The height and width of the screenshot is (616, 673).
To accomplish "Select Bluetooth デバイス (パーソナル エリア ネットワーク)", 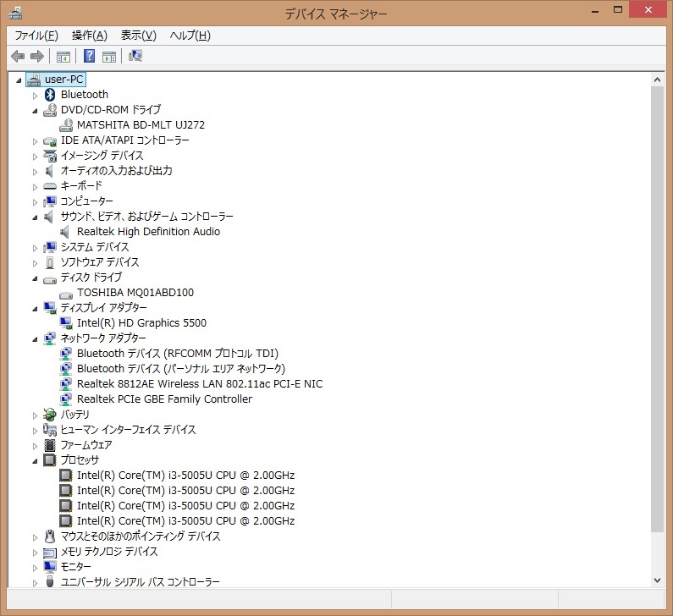I will [x=180, y=369].
